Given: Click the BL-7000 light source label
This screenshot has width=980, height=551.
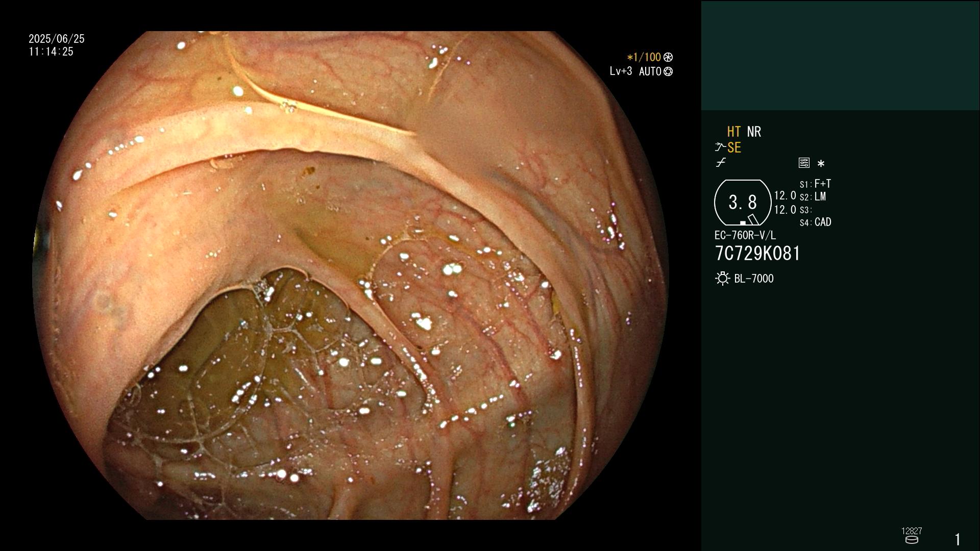Looking at the screenshot, I should (x=754, y=279).
